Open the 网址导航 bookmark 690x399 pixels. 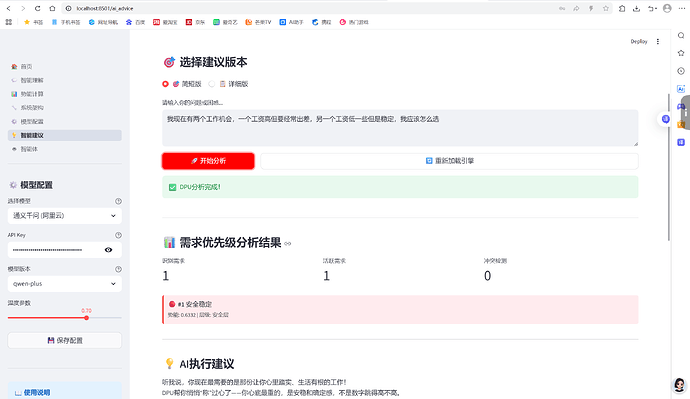(x=103, y=22)
